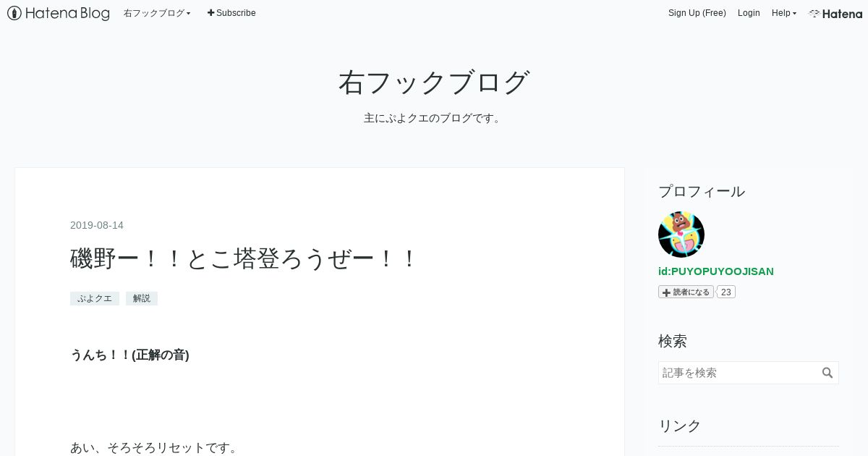Expand the 右フックブログ dropdown menu
This screenshot has width=868, height=456.
[x=157, y=13]
